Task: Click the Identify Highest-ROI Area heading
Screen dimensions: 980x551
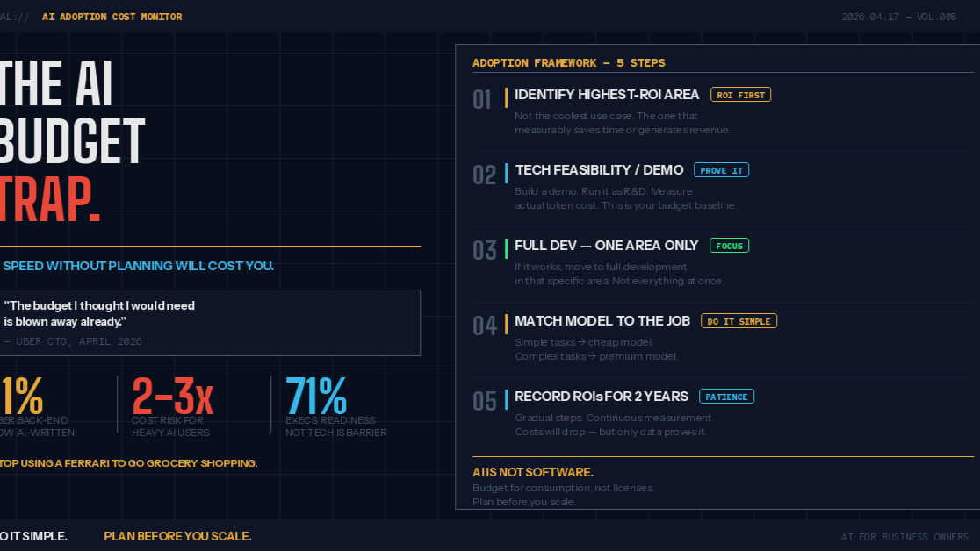Action: (x=607, y=95)
